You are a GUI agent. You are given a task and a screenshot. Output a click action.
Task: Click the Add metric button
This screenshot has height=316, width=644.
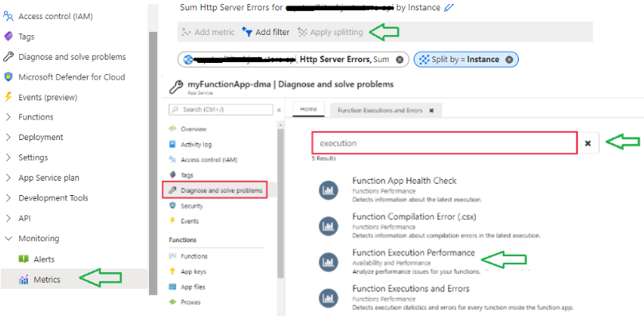208,32
